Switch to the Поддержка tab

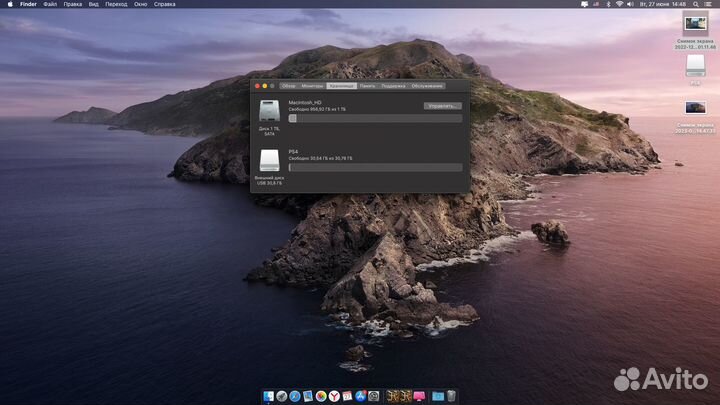tap(393, 86)
